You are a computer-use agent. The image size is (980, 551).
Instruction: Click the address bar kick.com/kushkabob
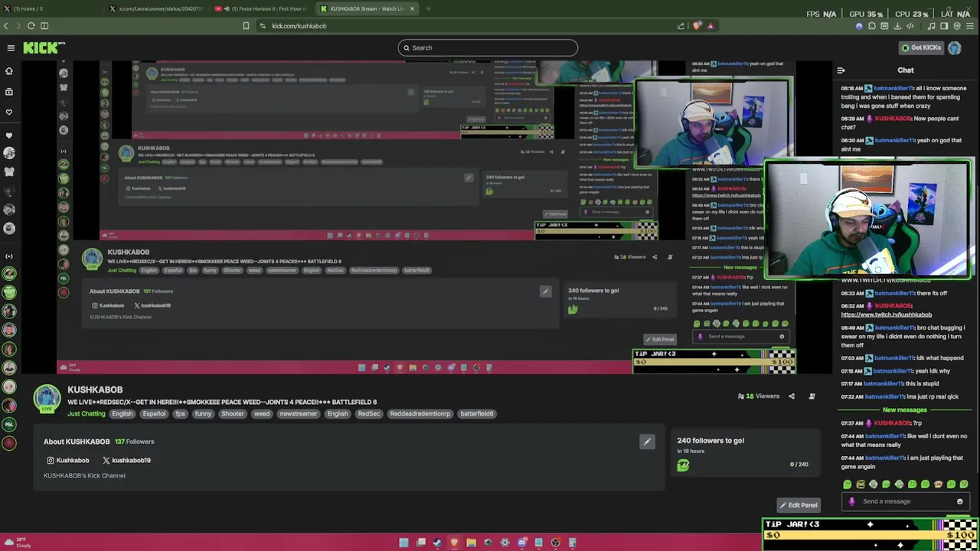point(299,26)
